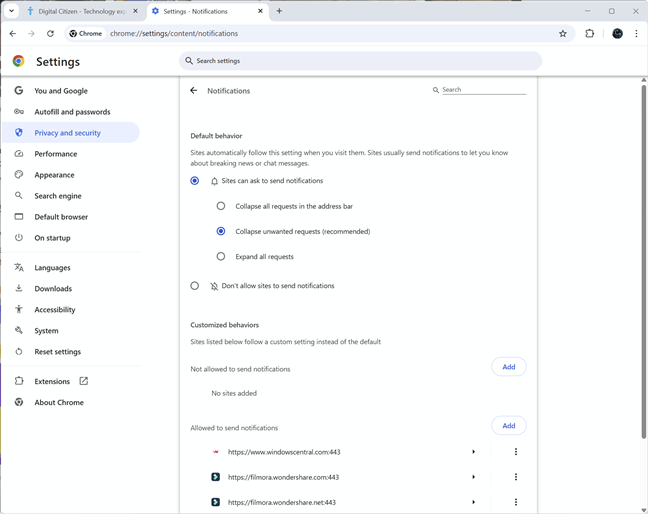Add a site to Not allowed list

(x=508, y=367)
